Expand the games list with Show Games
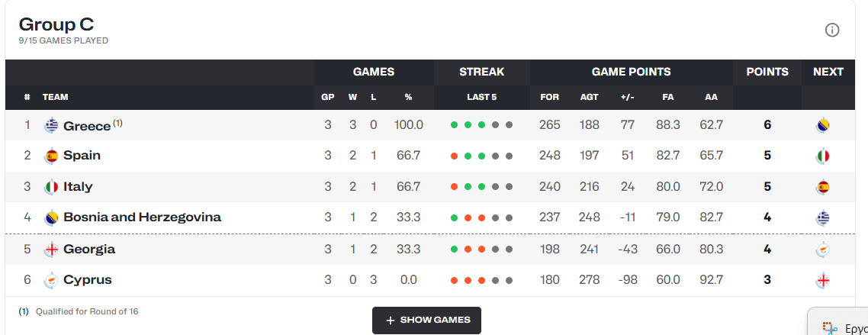868x335 pixels. (x=427, y=320)
